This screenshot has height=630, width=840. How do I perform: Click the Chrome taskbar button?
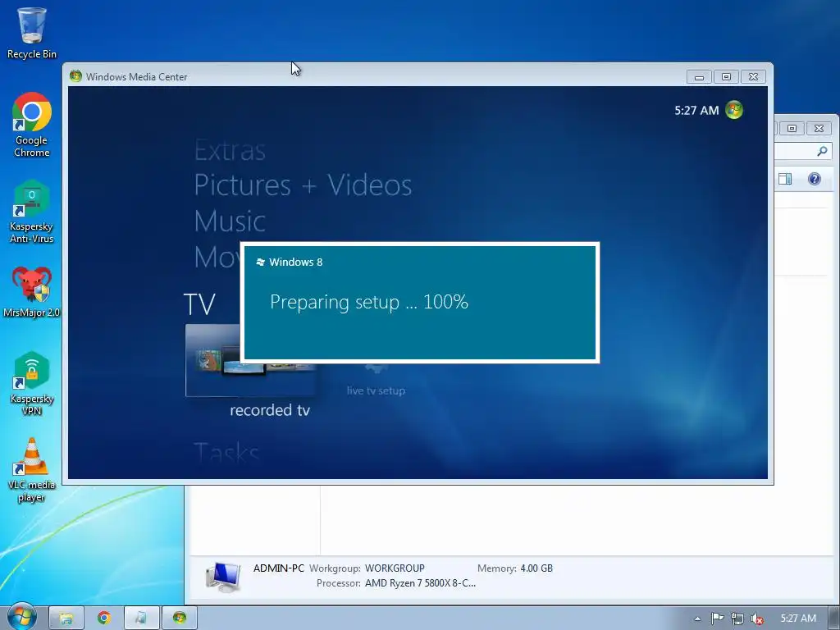(x=104, y=619)
